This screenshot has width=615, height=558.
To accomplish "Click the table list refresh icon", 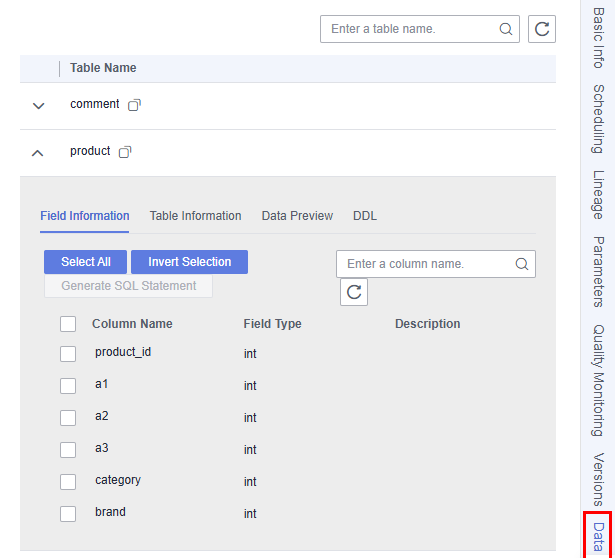I will [x=542, y=29].
